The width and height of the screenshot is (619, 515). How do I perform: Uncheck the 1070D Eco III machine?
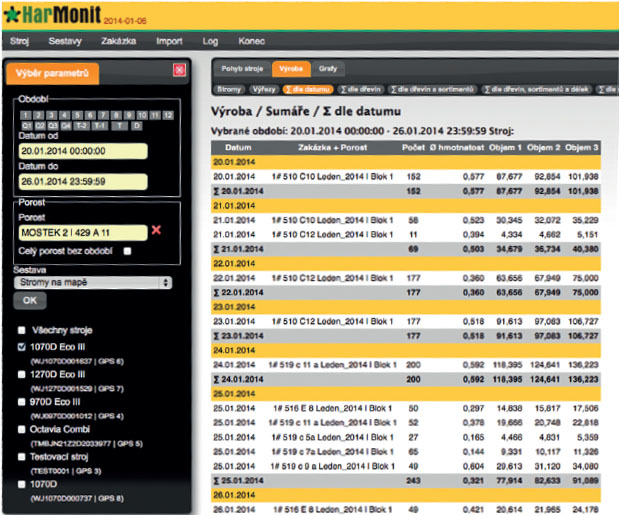click(x=22, y=348)
